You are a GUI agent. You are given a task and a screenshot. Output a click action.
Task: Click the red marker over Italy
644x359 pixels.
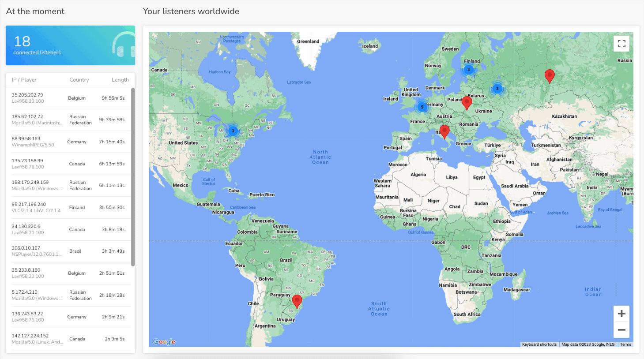pyautogui.click(x=444, y=131)
